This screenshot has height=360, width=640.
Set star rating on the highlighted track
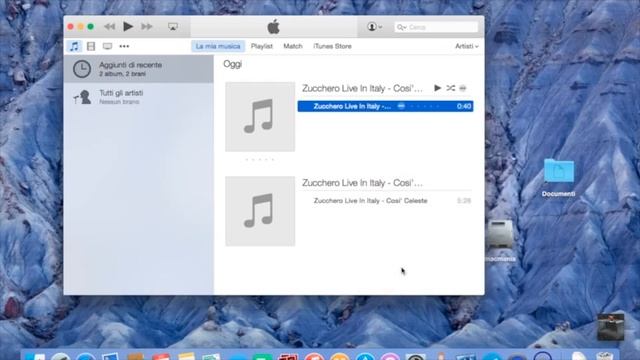coord(424,106)
